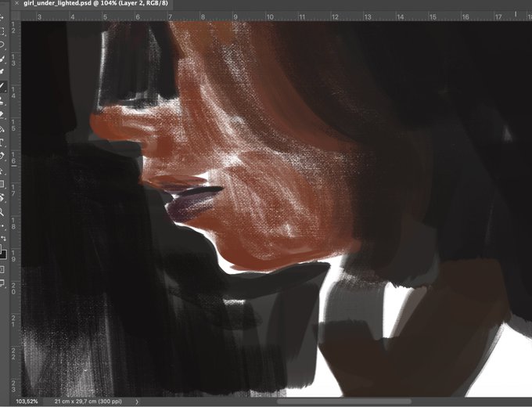Select the Horizontal Type tool
Image resolution: width=532 pixels, height=407 pixels.
pos(2,142)
